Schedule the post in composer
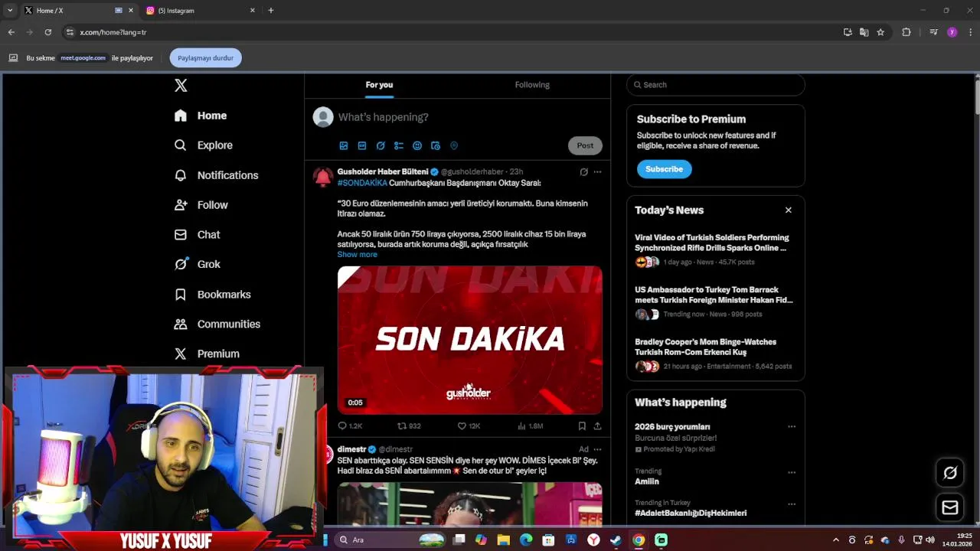Image resolution: width=980 pixels, height=551 pixels. (x=436, y=145)
